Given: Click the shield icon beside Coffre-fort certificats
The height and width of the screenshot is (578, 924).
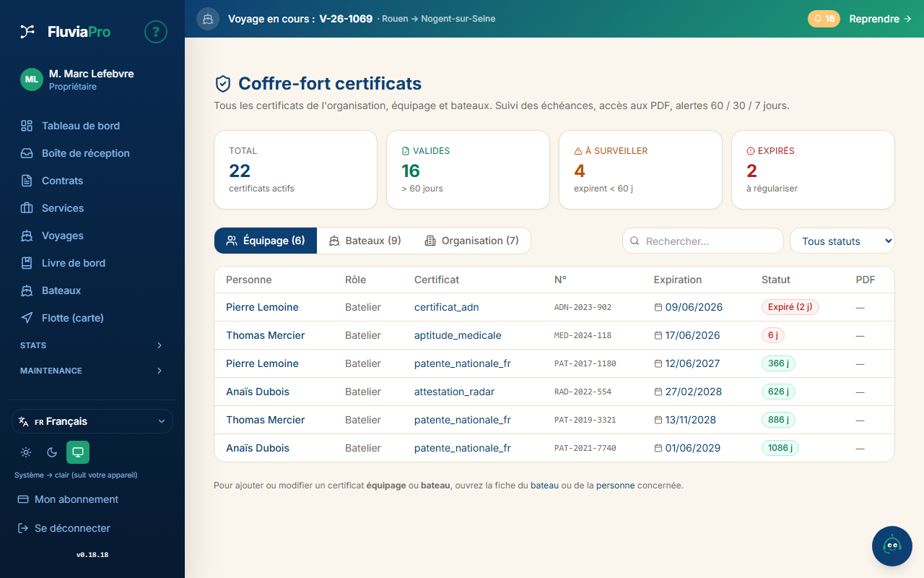Looking at the screenshot, I should (223, 84).
